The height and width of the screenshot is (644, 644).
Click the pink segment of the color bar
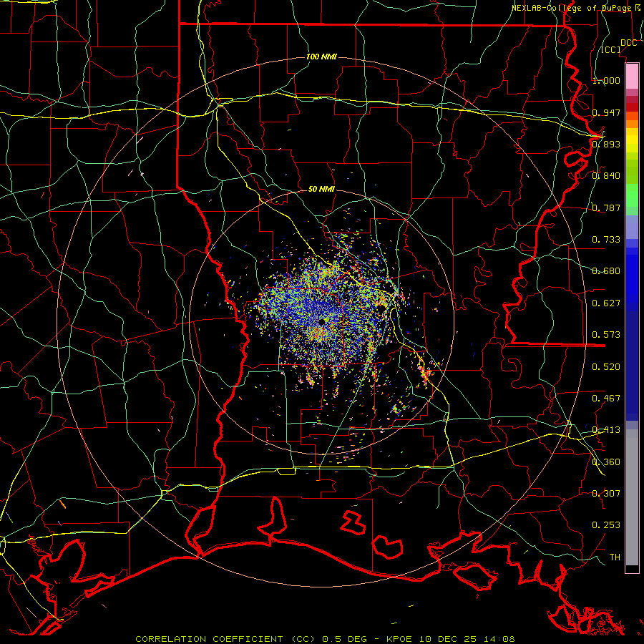(x=632, y=76)
